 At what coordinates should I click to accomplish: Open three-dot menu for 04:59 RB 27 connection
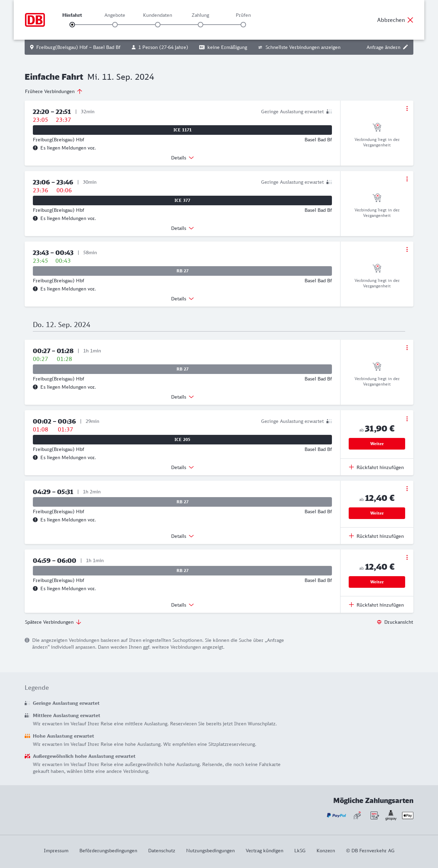point(407,557)
